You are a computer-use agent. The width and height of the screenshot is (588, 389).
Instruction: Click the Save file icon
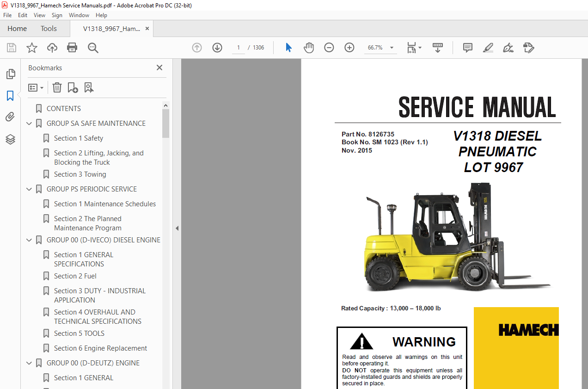pos(12,48)
